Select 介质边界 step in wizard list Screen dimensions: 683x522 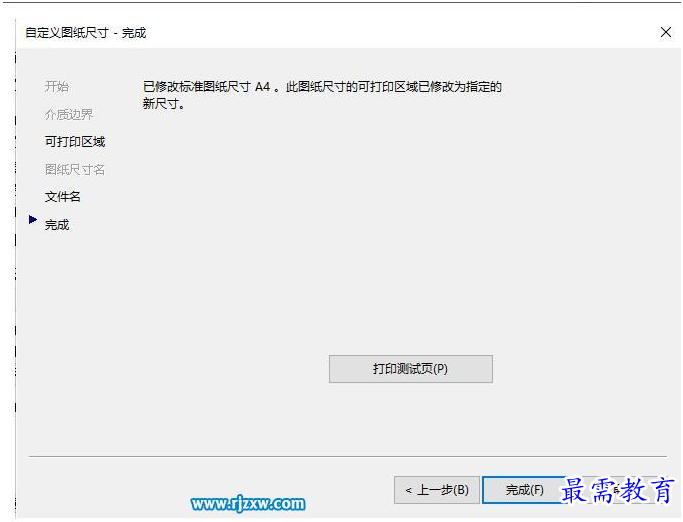point(69,114)
